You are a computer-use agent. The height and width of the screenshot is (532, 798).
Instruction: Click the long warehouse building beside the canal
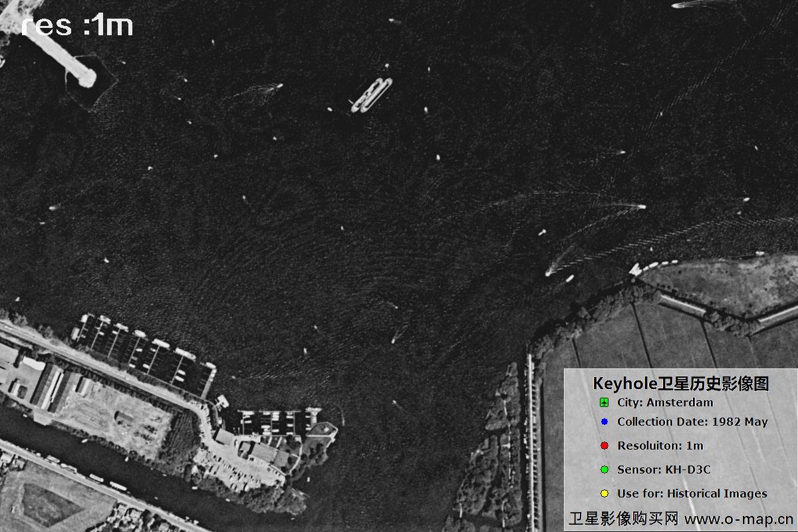click(x=48, y=386)
